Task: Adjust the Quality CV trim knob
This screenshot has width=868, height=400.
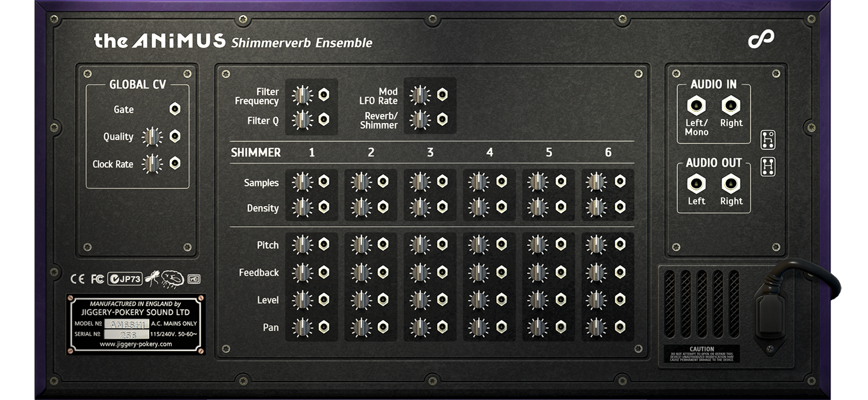Action: (x=152, y=137)
